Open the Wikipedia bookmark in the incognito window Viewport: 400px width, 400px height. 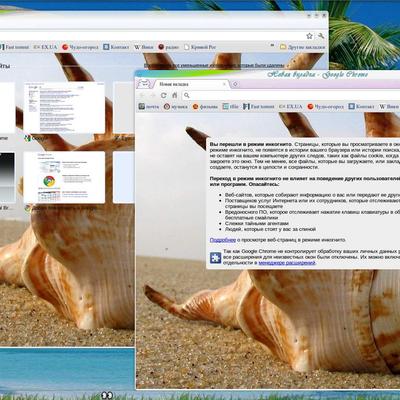coord(389,106)
